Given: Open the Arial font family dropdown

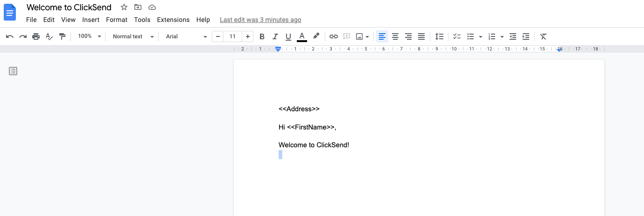Looking at the screenshot, I should tap(186, 36).
